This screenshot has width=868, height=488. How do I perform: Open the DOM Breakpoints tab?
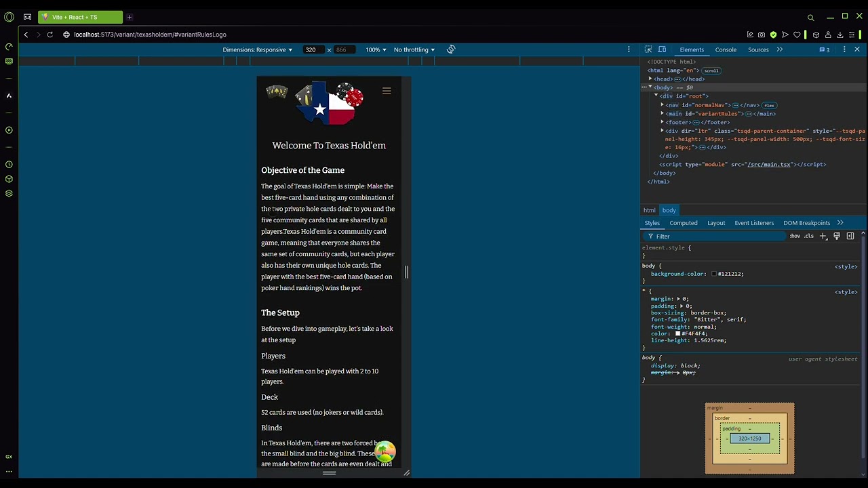[807, 223]
